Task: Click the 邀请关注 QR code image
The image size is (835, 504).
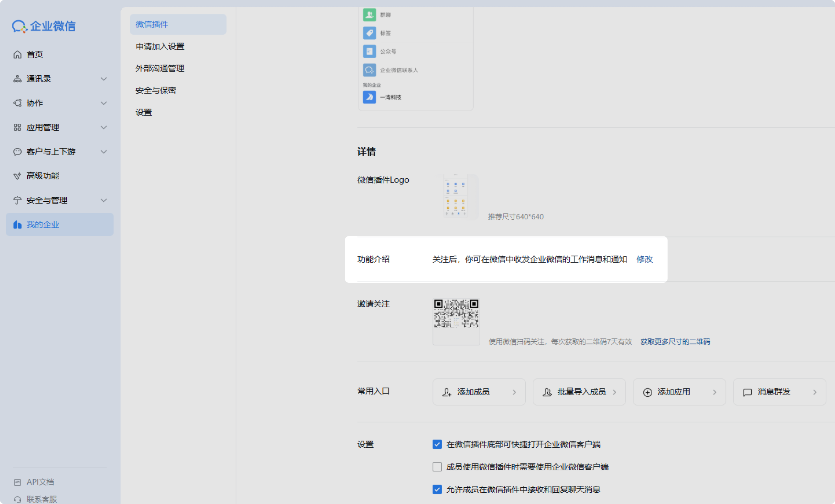Action: click(x=456, y=314)
